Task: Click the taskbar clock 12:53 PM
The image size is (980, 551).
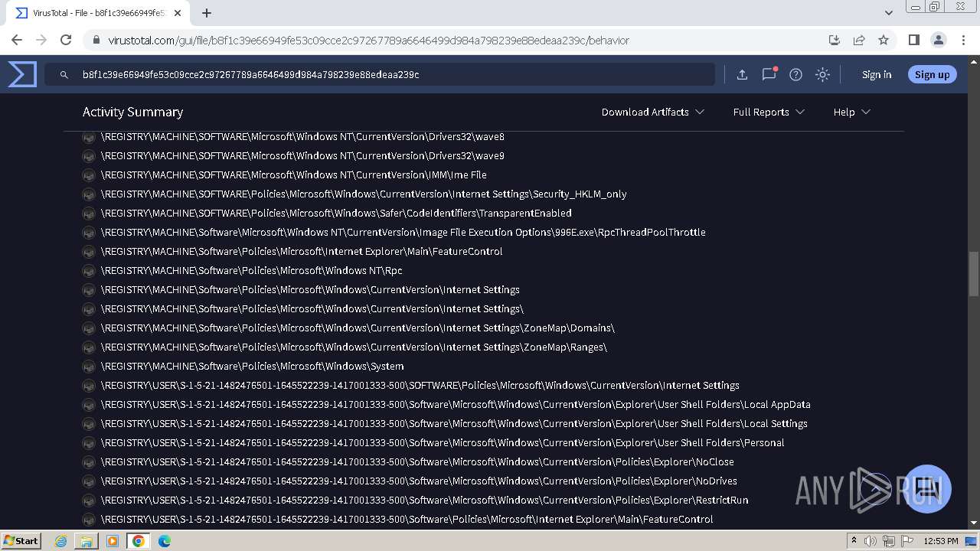Action: 940,541
